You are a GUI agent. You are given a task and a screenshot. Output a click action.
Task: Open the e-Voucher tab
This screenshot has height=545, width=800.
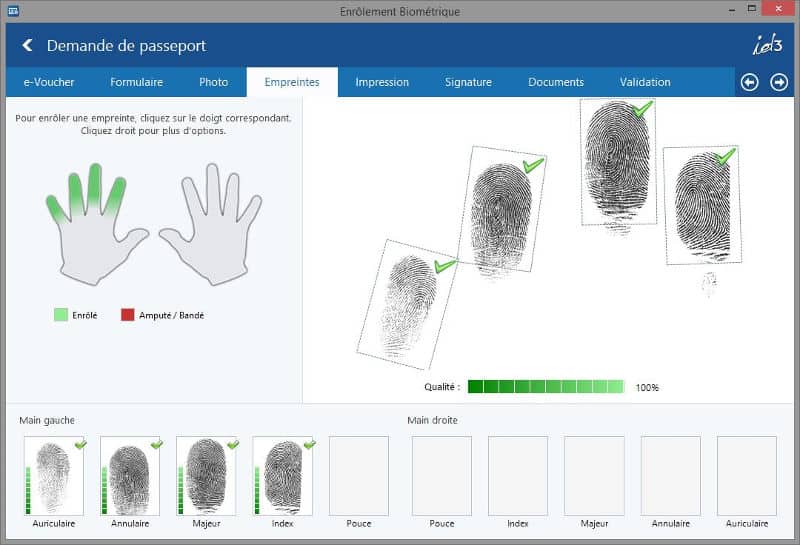click(49, 82)
